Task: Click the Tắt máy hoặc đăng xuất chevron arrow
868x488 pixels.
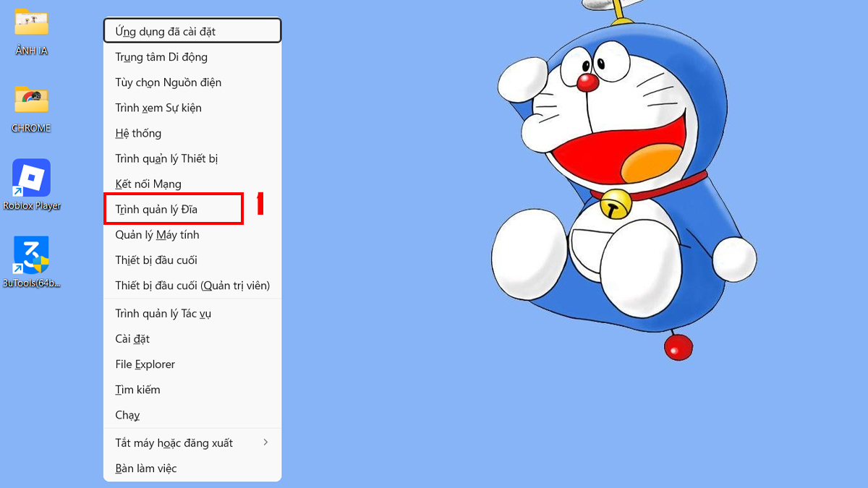Action: (265, 442)
